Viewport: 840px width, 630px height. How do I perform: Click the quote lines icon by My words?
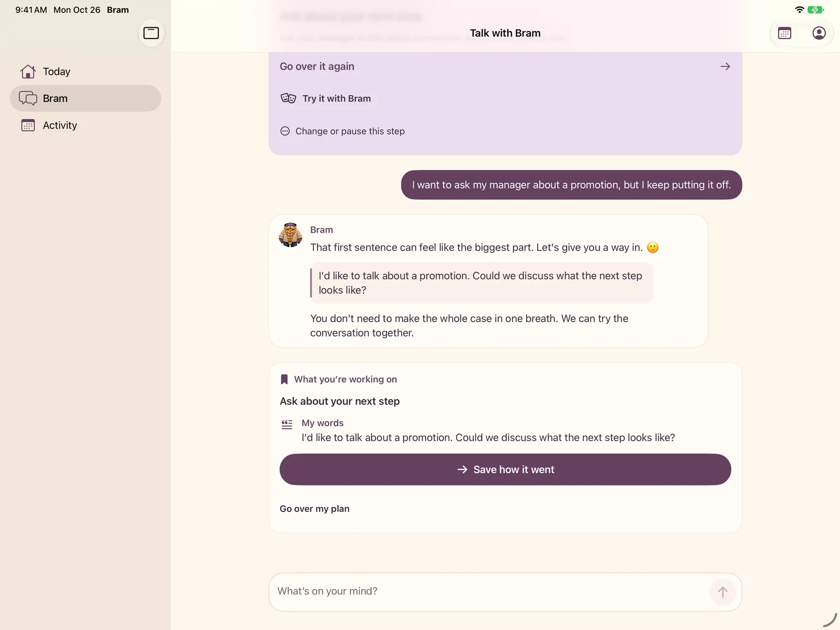(287, 424)
